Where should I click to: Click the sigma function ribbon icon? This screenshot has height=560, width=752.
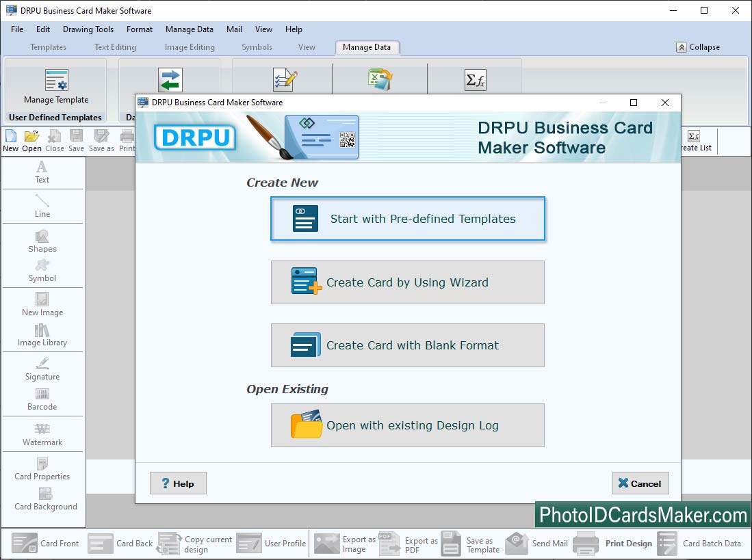pos(476,80)
